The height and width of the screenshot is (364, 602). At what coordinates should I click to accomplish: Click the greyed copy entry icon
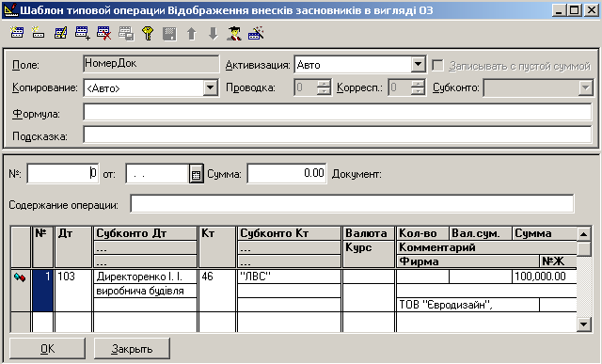pos(126,33)
